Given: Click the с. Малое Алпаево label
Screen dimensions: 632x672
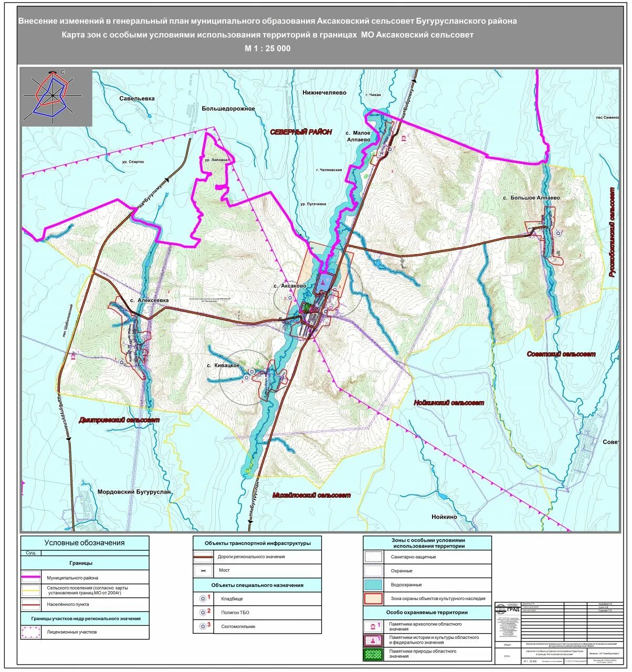Looking at the screenshot, I should click(x=358, y=136).
